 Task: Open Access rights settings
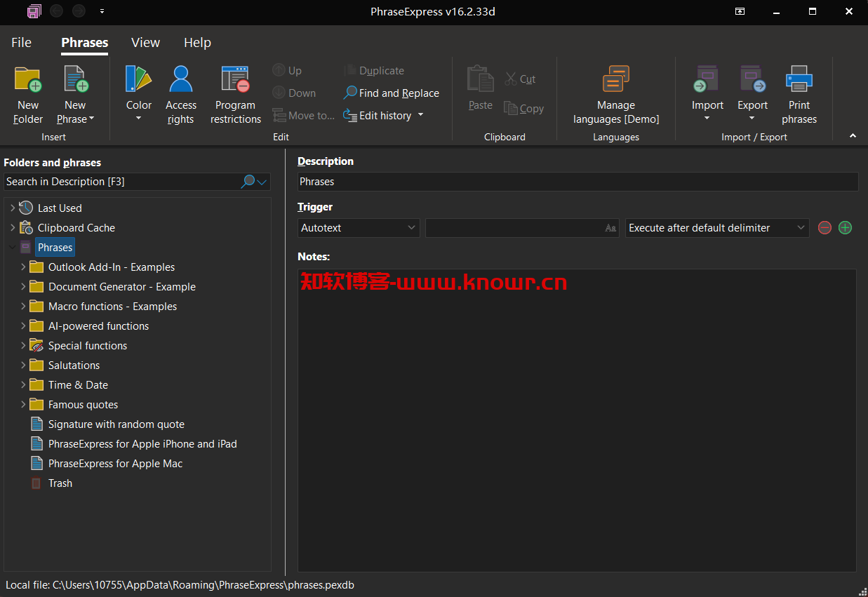181,95
